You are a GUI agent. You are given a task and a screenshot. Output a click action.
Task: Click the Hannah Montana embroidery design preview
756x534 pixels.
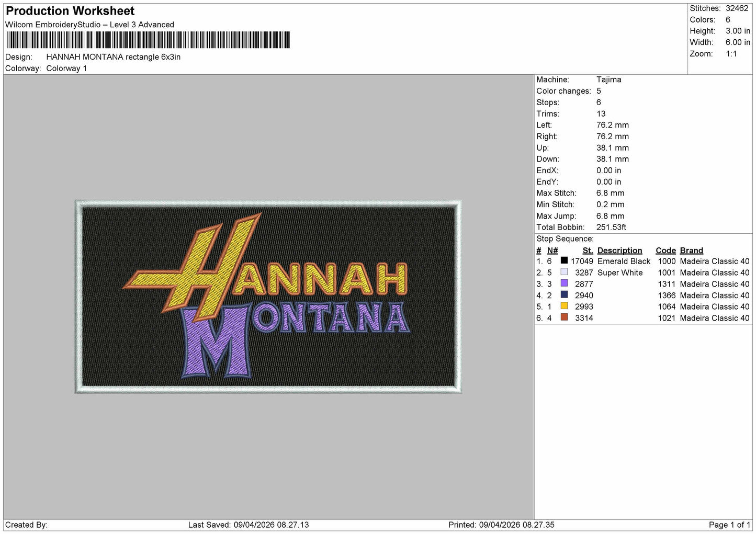(268, 297)
